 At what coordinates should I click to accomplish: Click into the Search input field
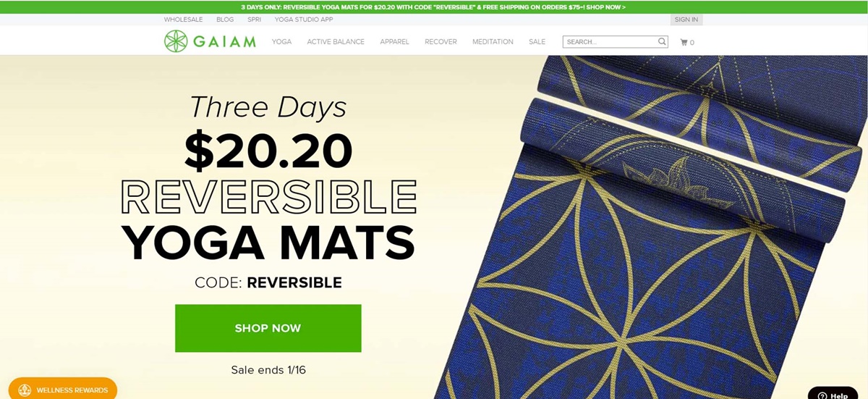coord(610,42)
